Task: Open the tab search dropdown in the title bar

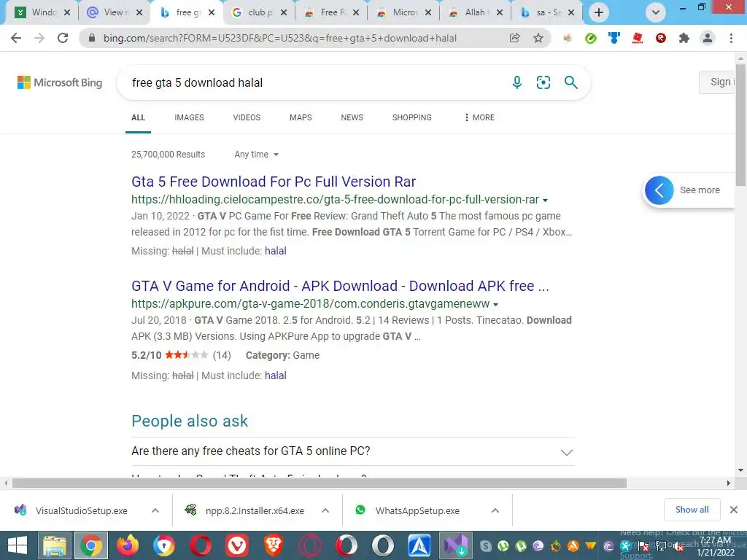Action: pyautogui.click(x=656, y=12)
